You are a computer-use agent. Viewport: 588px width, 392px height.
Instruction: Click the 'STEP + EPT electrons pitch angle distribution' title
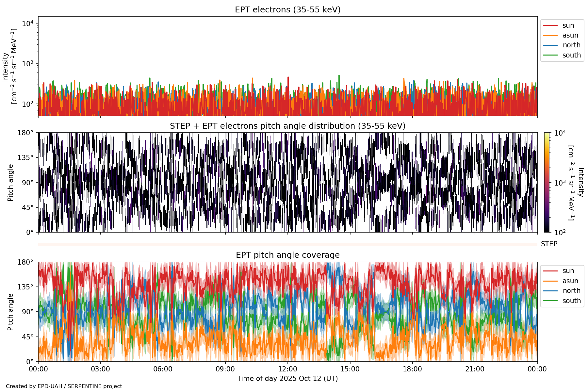[x=287, y=126]
